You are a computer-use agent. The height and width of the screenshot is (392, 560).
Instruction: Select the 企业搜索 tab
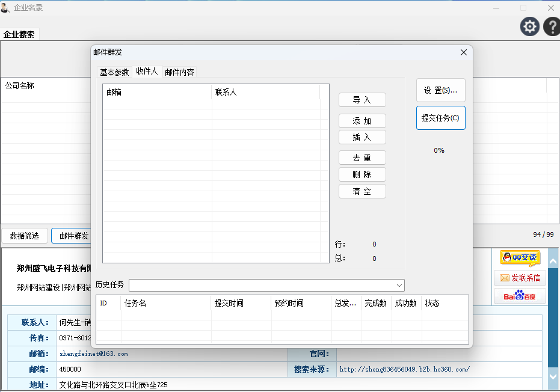tap(19, 34)
